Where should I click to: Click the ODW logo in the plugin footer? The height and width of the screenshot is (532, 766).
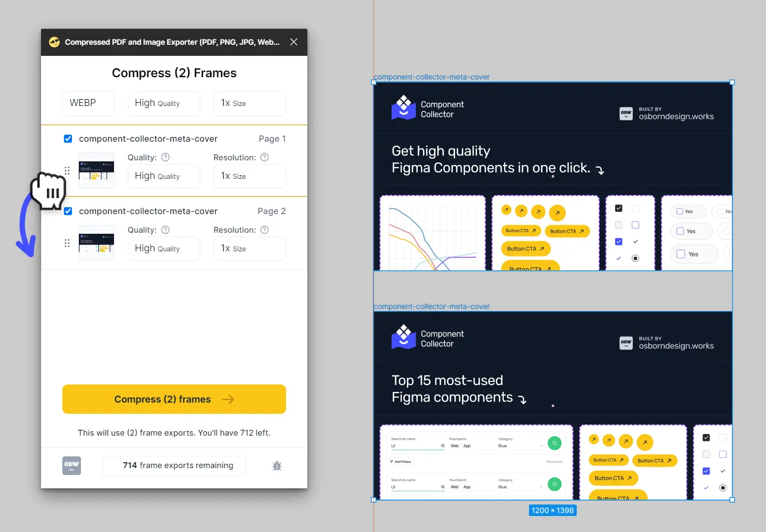(71, 465)
